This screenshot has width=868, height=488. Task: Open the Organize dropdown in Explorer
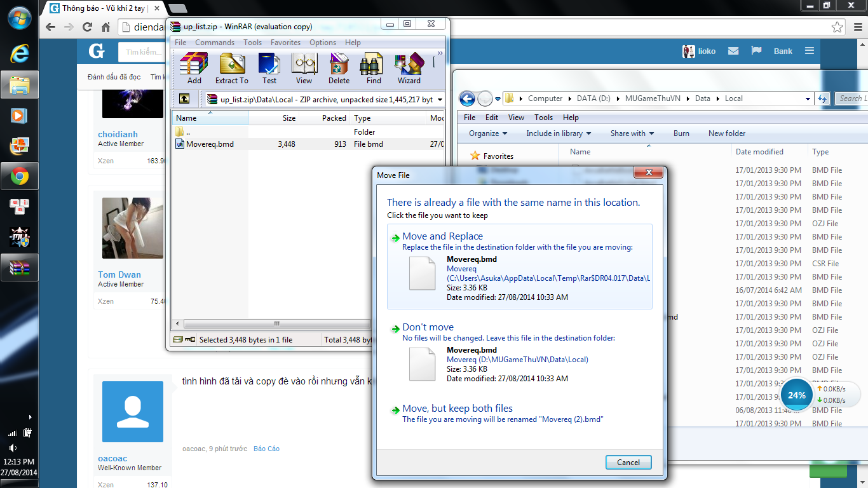tap(488, 133)
